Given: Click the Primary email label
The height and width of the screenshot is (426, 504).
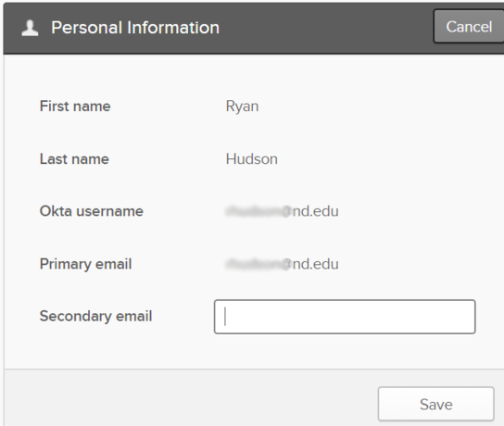Looking at the screenshot, I should tap(85, 264).
